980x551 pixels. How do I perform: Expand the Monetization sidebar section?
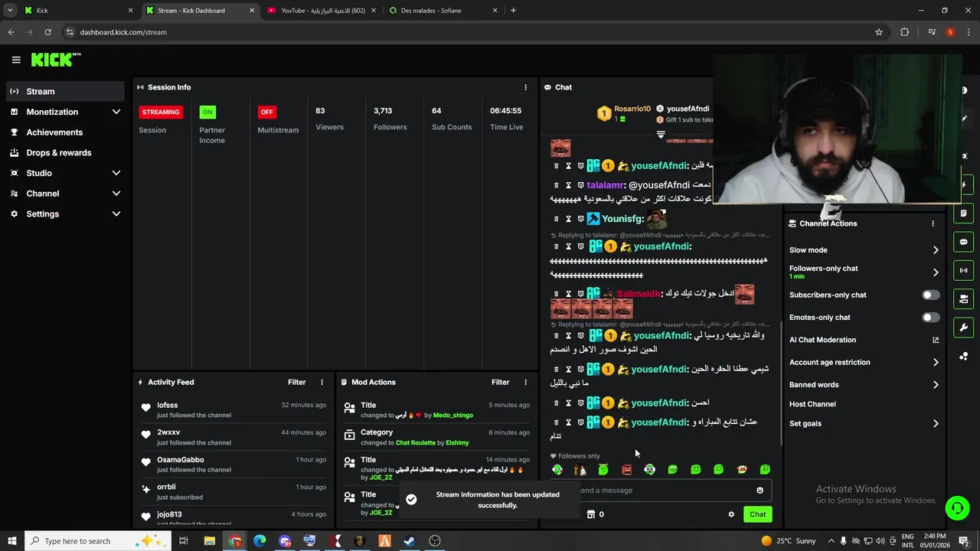65,112
